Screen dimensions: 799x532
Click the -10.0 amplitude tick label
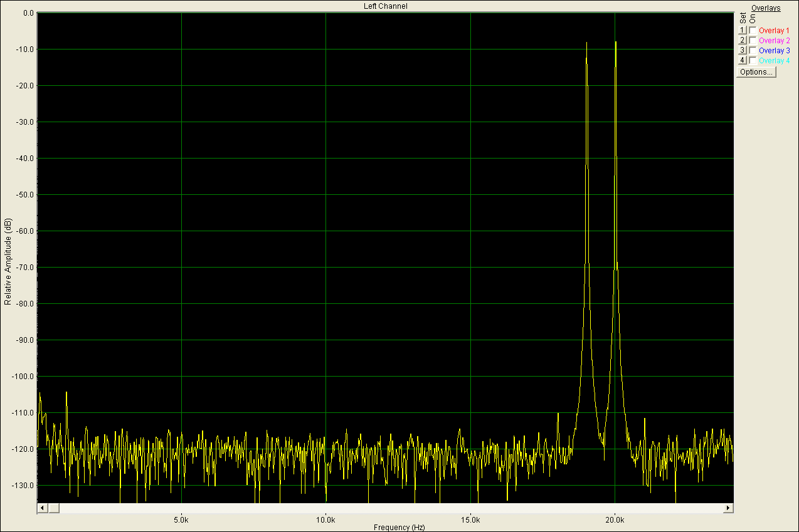(25, 50)
